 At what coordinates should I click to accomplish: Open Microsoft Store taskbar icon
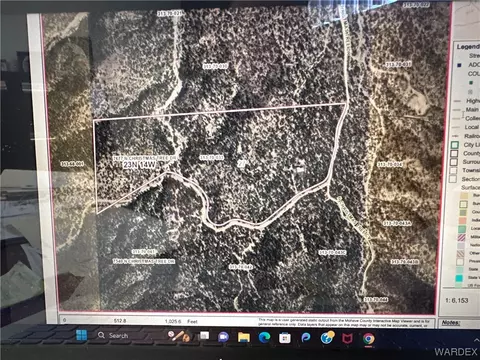(285, 338)
